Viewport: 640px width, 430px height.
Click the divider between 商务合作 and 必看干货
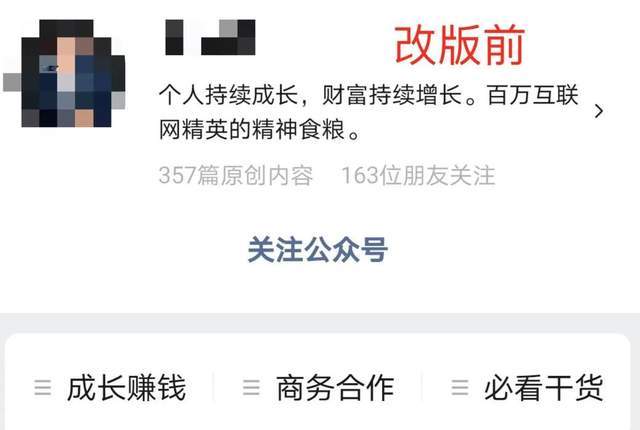(x=422, y=388)
